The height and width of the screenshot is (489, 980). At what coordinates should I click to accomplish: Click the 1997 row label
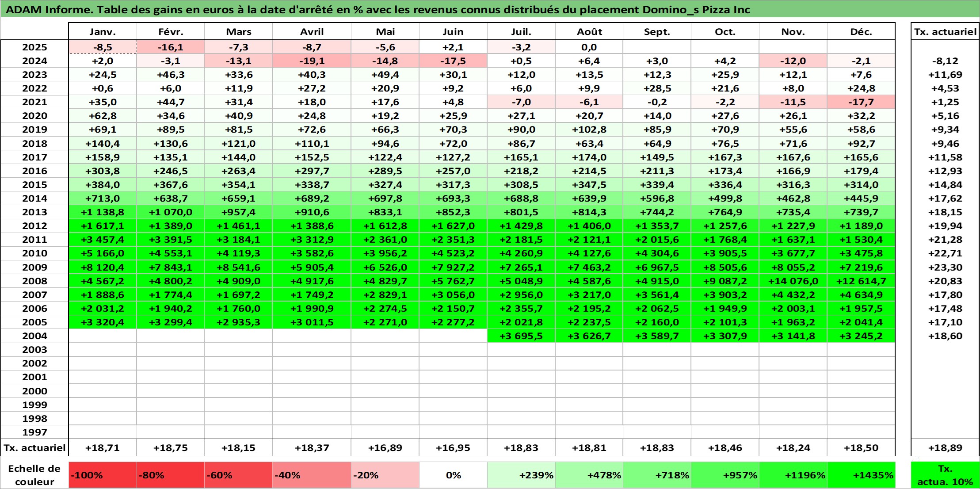coord(34,432)
